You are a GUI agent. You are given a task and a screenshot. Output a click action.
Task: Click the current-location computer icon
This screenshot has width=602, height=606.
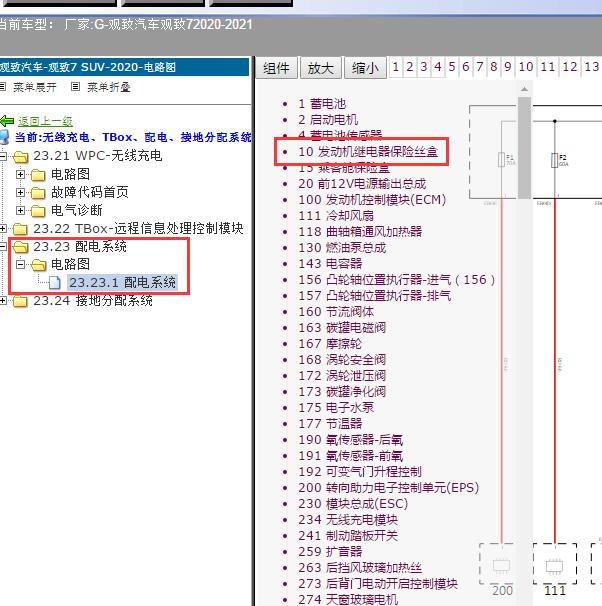point(4,137)
